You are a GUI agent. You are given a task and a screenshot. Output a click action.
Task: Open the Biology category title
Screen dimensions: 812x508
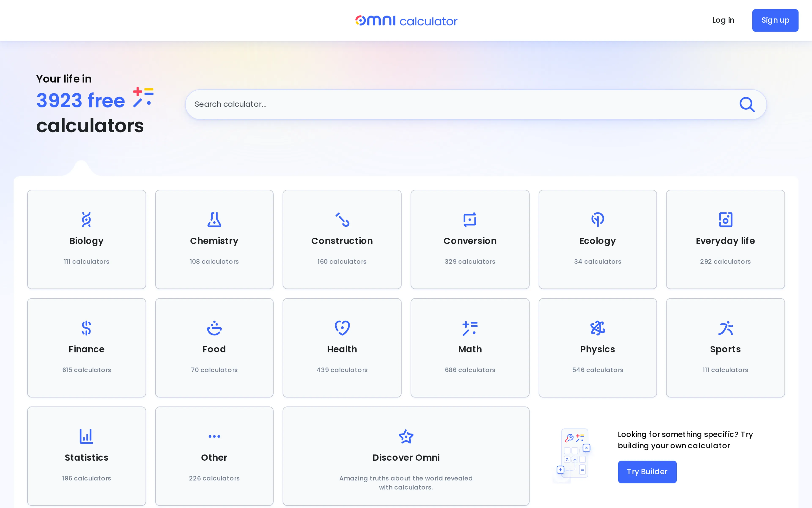(x=86, y=241)
